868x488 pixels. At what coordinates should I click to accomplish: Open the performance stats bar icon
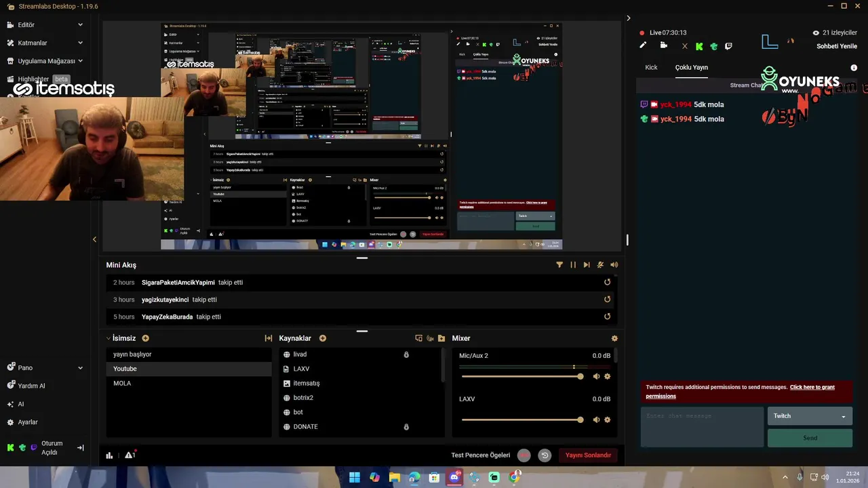[x=109, y=455]
